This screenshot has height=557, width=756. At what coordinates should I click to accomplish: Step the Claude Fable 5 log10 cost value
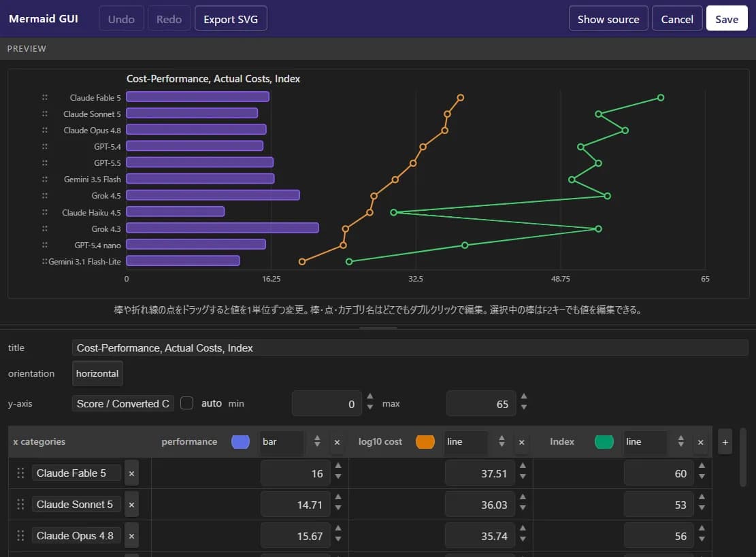(x=523, y=471)
